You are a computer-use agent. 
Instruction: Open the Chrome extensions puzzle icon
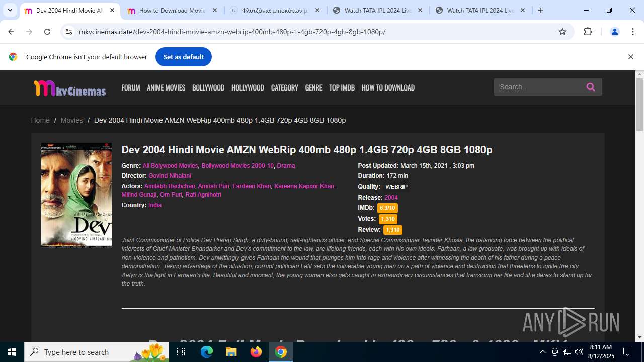pos(588,32)
